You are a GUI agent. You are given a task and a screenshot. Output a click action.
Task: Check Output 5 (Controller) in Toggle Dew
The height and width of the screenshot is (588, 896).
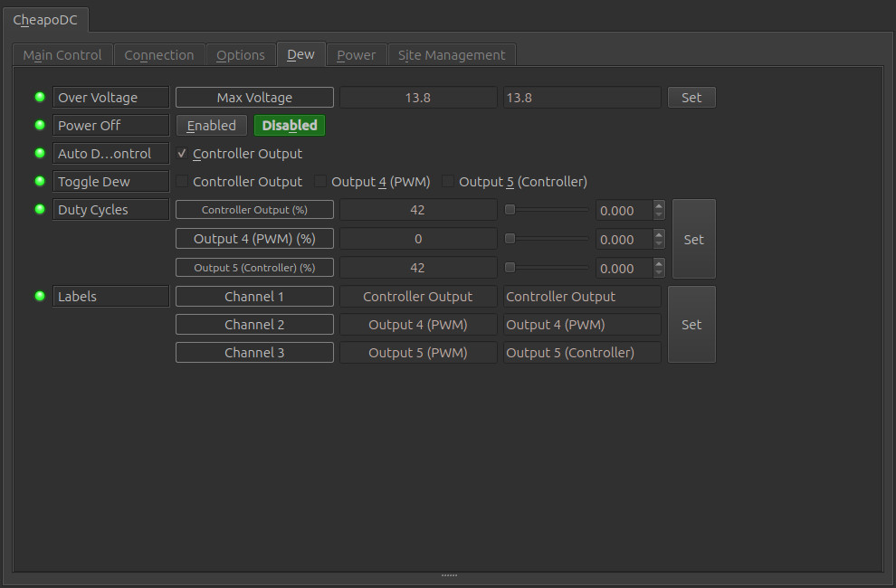449,182
